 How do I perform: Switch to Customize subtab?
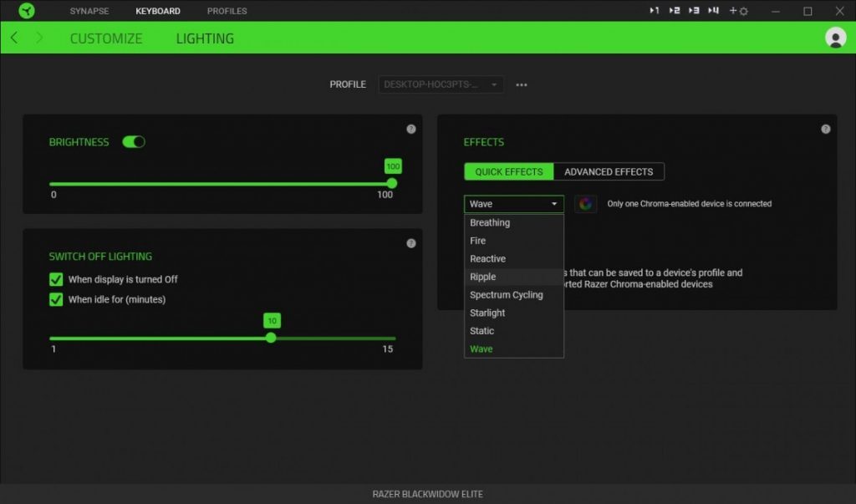[x=106, y=38]
